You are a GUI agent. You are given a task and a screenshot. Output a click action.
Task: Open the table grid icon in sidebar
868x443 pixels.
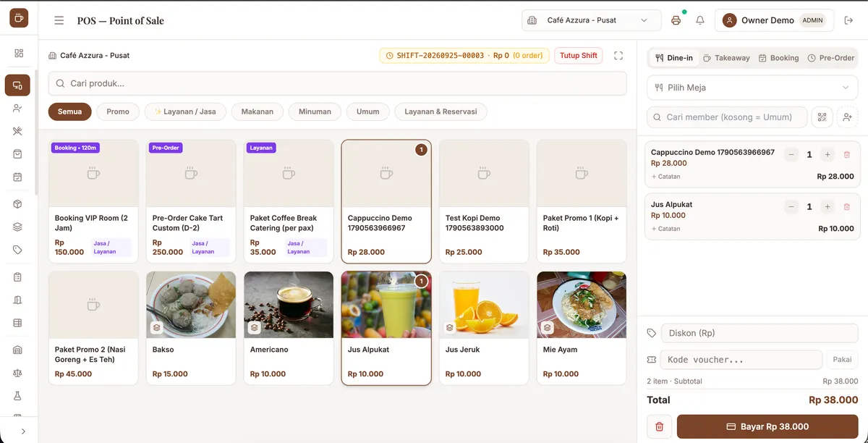(x=17, y=323)
